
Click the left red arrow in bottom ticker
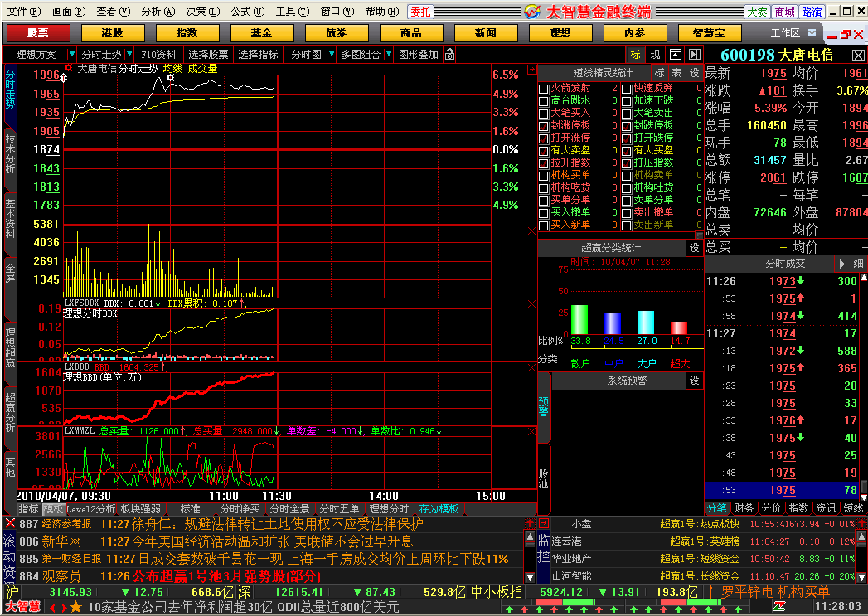click(53, 608)
